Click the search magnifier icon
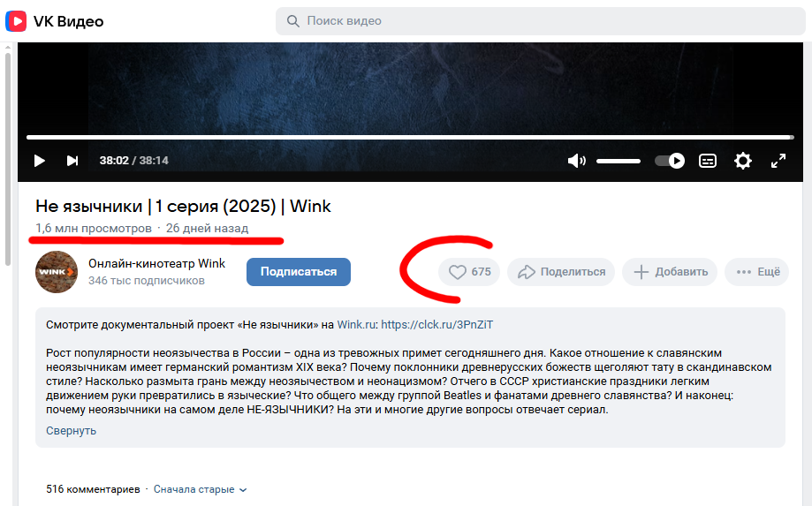Image resolution: width=812 pixels, height=506 pixels. (293, 21)
